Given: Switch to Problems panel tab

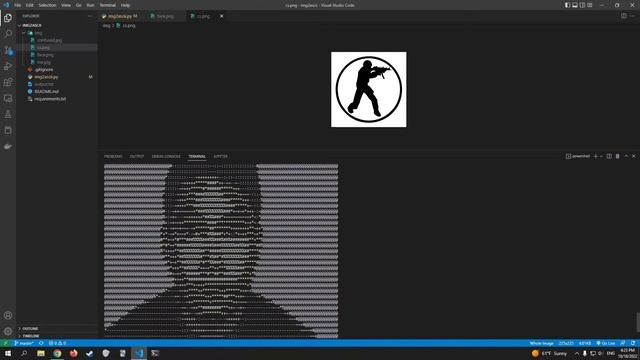Looking at the screenshot, I should [113, 156].
